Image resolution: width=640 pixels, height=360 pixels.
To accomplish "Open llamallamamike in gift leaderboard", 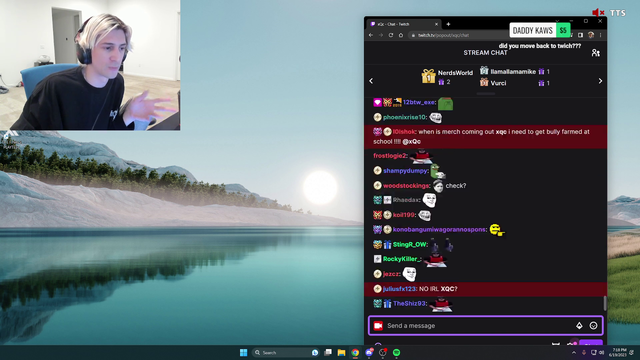I will click(513, 71).
